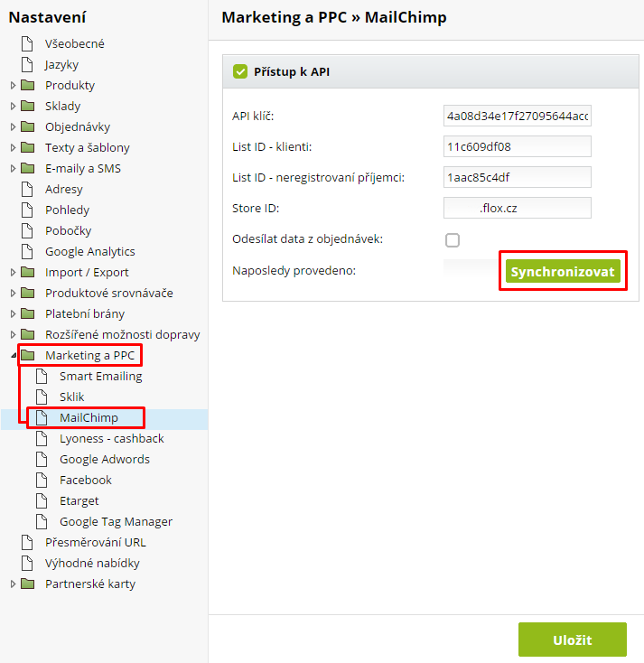
Task: Click the Platební brány folder icon
Action: coord(28,314)
